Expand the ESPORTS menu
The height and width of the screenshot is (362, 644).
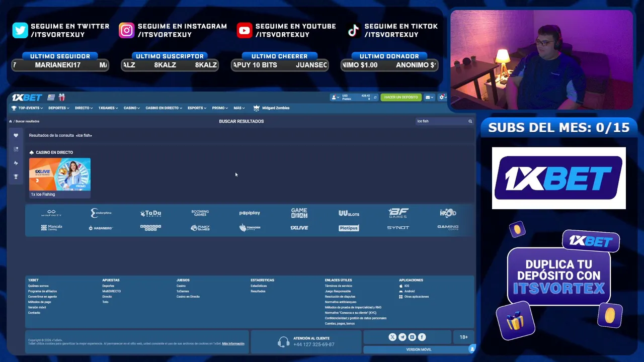(197, 108)
